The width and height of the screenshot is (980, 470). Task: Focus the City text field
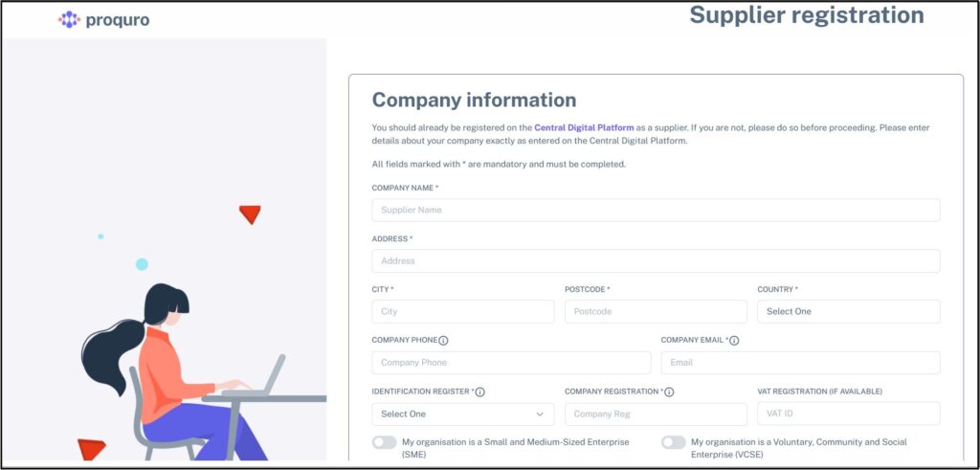(x=462, y=312)
